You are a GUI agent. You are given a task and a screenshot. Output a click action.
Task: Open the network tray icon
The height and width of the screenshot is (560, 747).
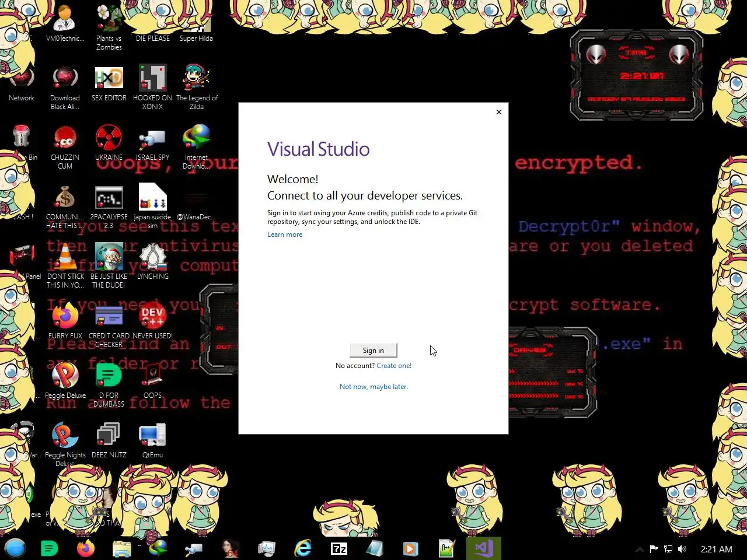[668, 549]
